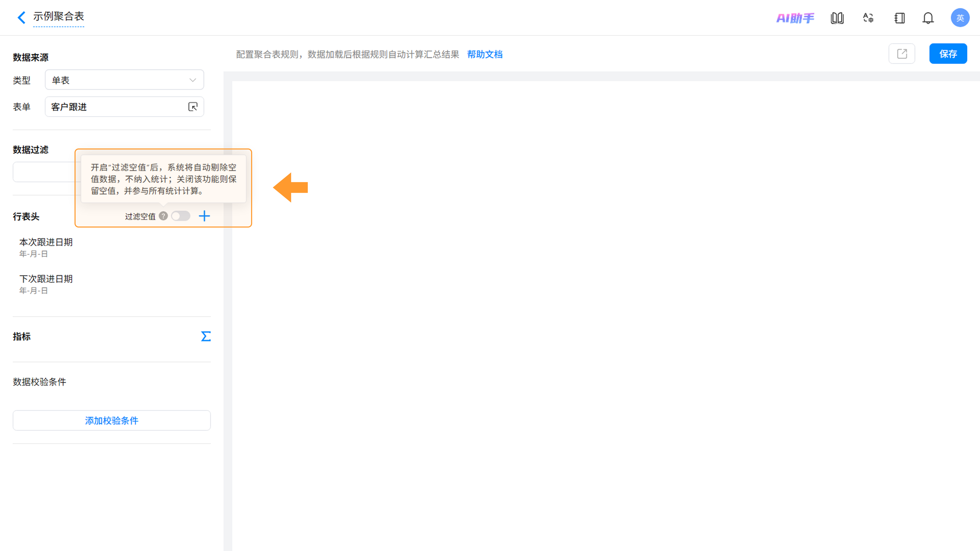The height and width of the screenshot is (551, 980).
Task: Go back using the left arrow
Action: (22, 17)
